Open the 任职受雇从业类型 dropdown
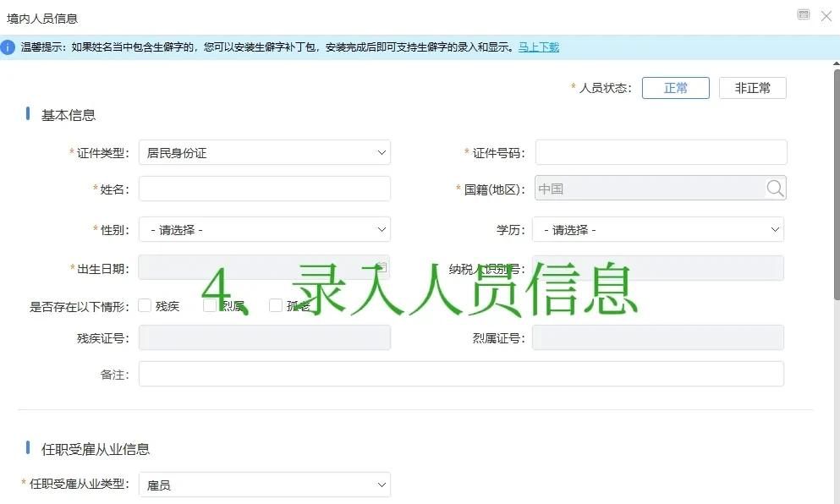 265,484
